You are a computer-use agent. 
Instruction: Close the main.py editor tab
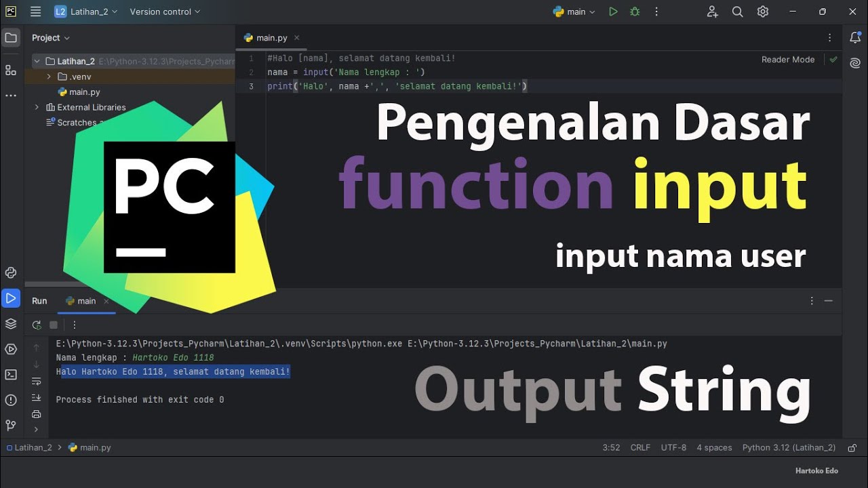click(296, 38)
